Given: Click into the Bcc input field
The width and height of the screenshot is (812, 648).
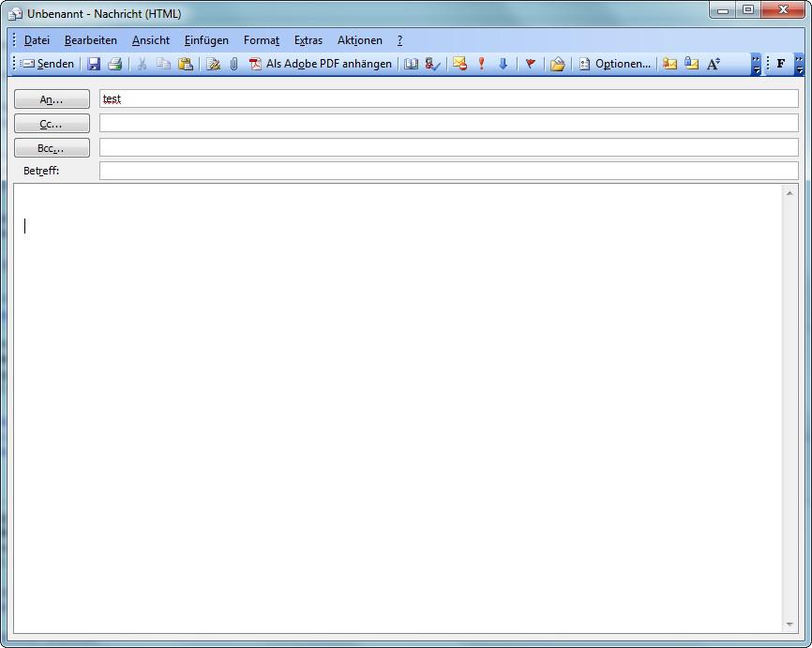Looking at the screenshot, I should [x=449, y=147].
